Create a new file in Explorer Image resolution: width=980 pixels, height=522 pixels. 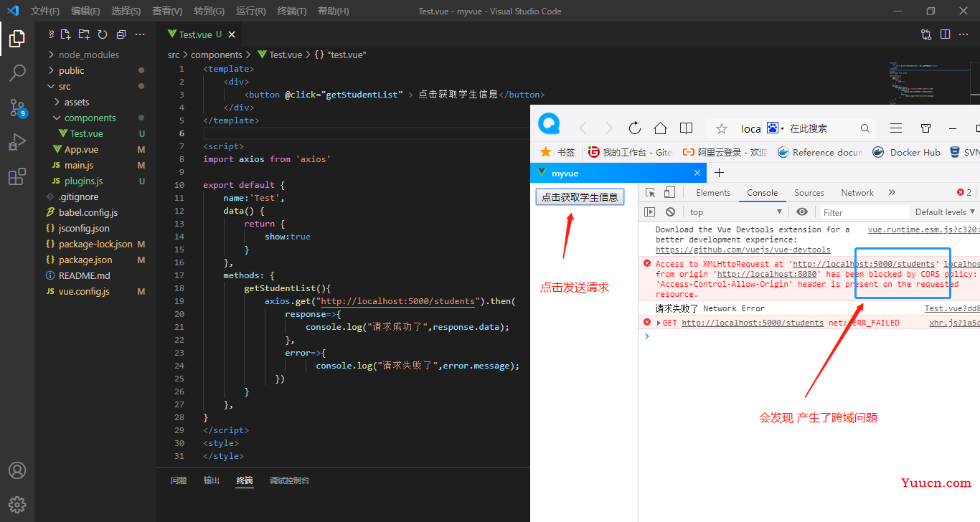(65, 34)
